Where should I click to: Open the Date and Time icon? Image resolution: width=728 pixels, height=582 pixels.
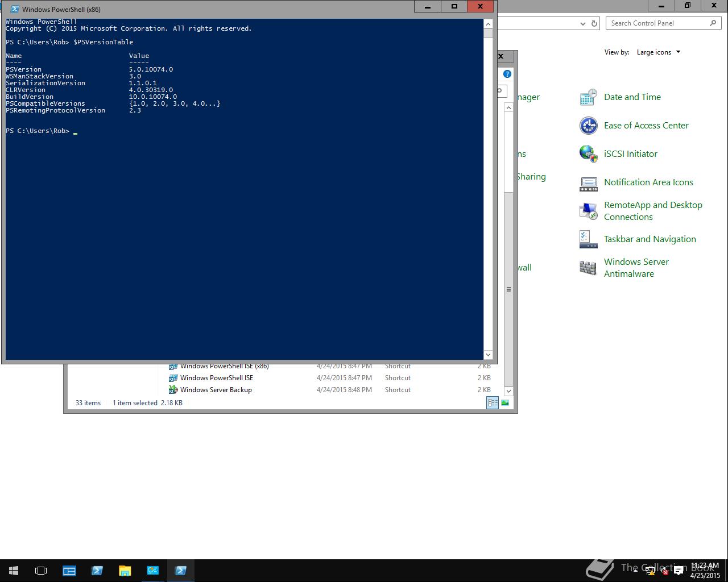pos(588,97)
